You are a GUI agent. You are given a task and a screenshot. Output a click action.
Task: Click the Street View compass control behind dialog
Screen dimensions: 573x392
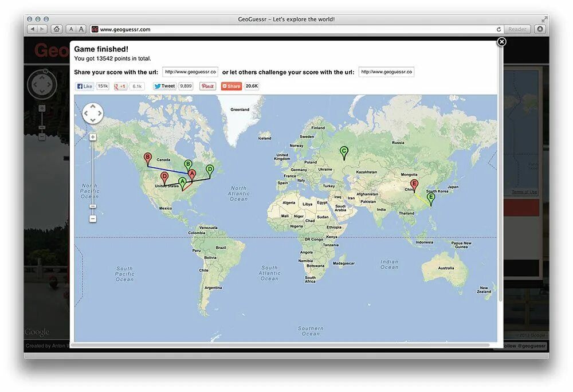click(x=42, y=85)
